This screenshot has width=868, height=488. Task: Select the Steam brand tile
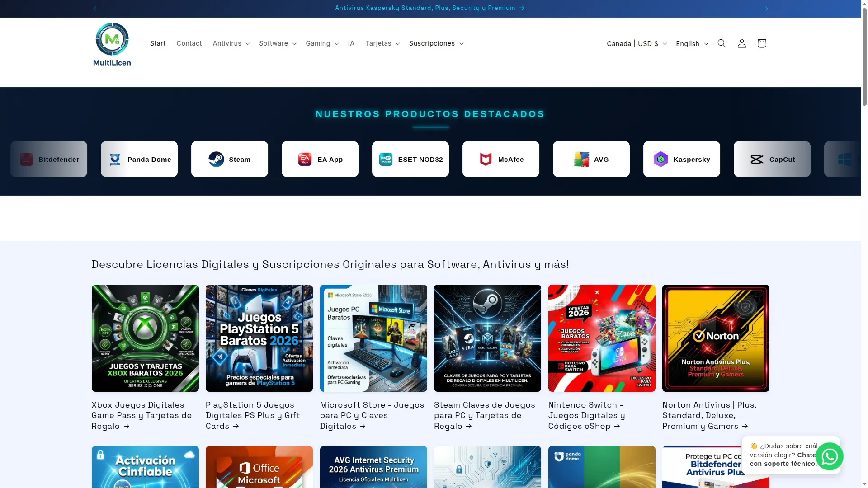coord(230,159)
